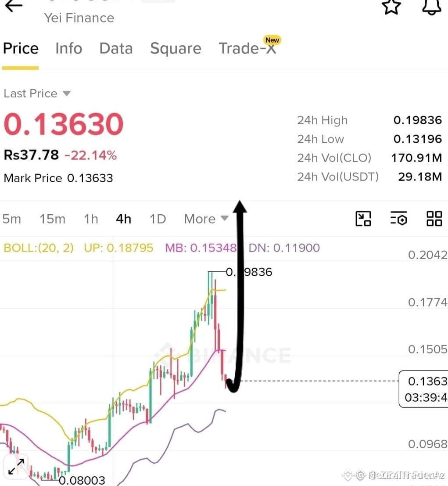Screen dimensions: 448x486
Task: Go back using the left arrow
Action: tap(14, 6)
